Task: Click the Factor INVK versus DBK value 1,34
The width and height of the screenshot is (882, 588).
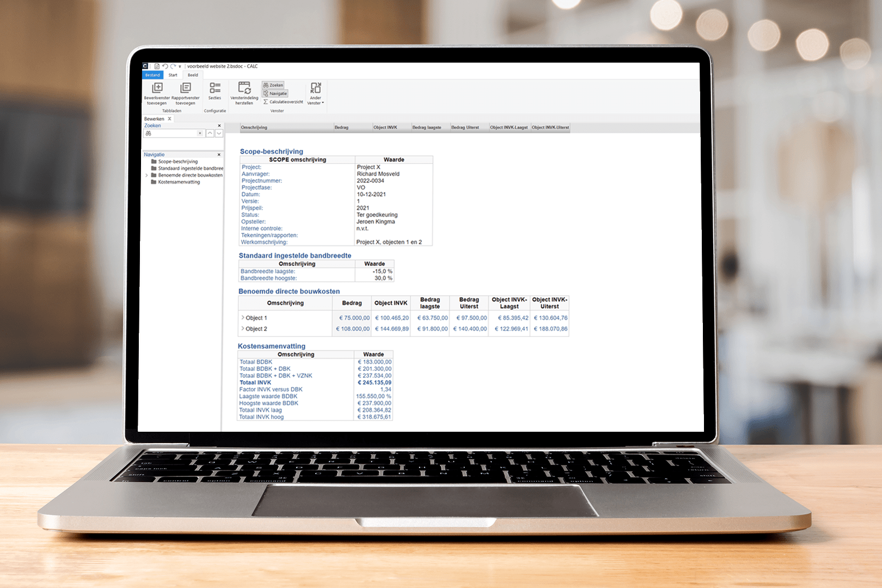Action: [x=386, y=390]
